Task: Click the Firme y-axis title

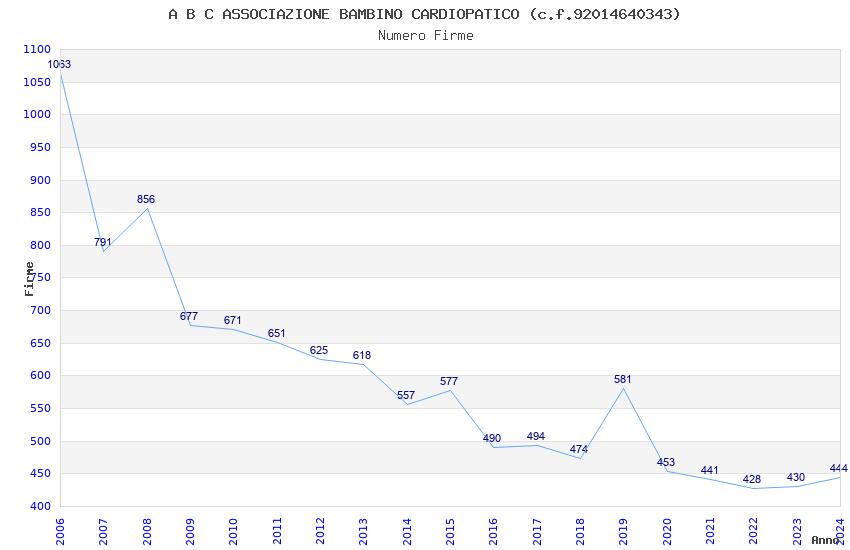Action: (29, 279)
